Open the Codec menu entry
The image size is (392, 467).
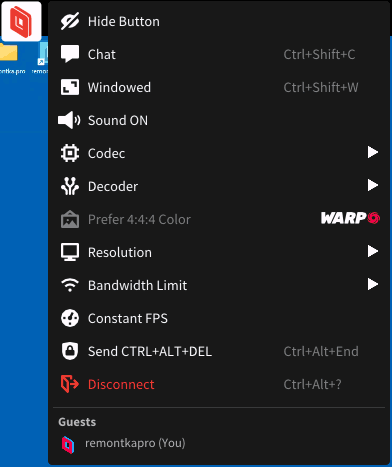219,153
